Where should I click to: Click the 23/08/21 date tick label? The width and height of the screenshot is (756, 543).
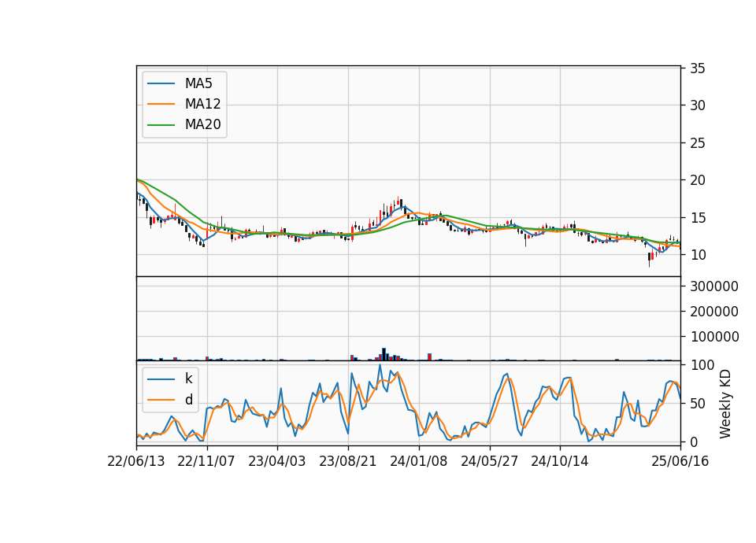point(347,462)
